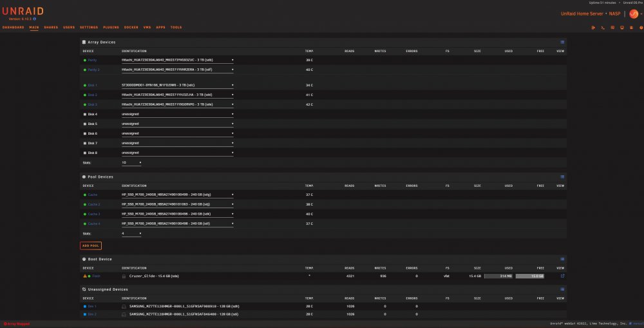The image size is (644, 328).
Task: Open the Pool Devices Slots dropdown showing 4
Action: pyautogui.click(x=131, y=233)
